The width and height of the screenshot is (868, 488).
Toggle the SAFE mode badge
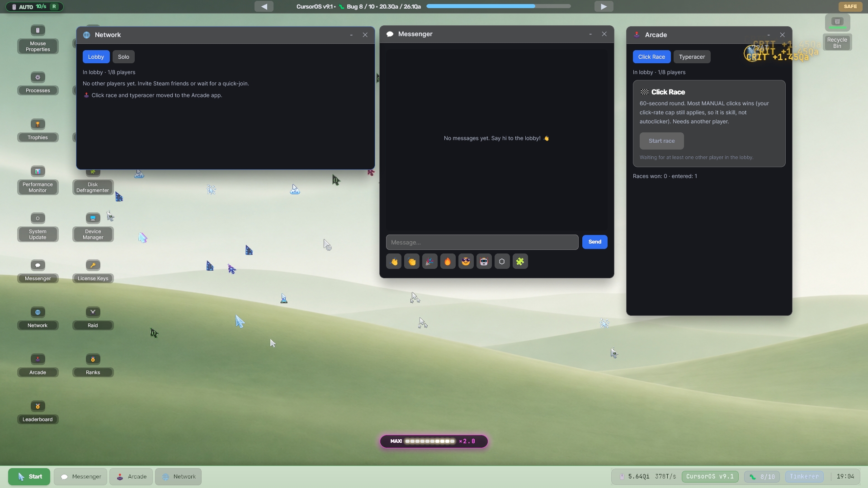point(850,6)
